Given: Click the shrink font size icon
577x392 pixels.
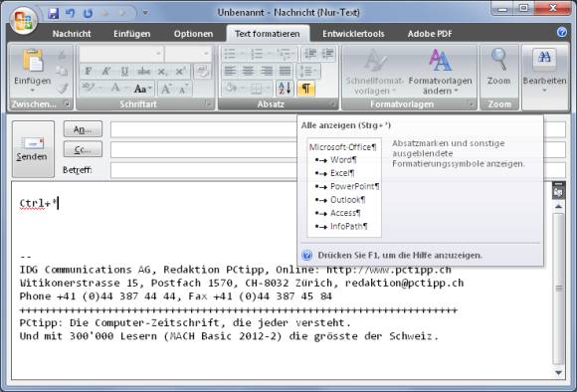Looking at the screenshot, I should pos(183,89).
